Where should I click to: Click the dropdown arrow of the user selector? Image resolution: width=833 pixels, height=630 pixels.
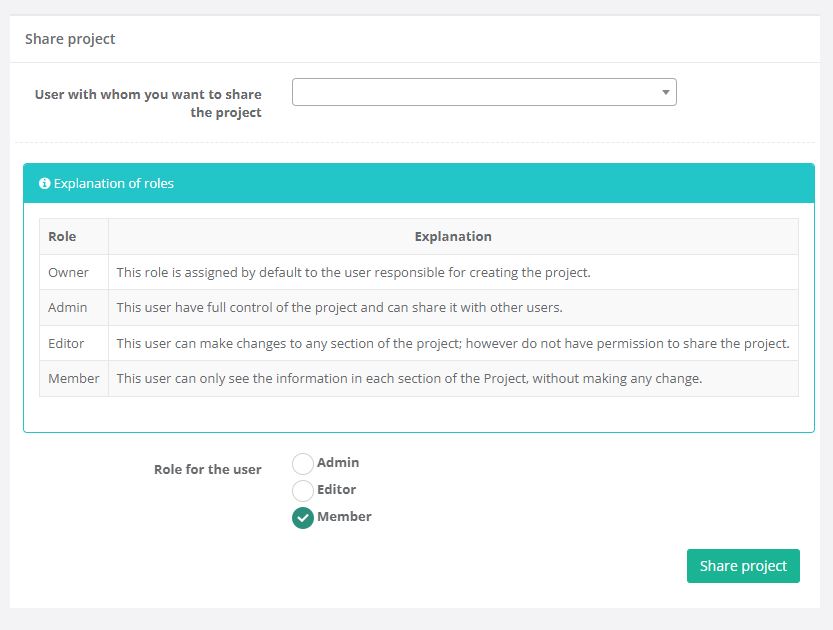(666, 92)
